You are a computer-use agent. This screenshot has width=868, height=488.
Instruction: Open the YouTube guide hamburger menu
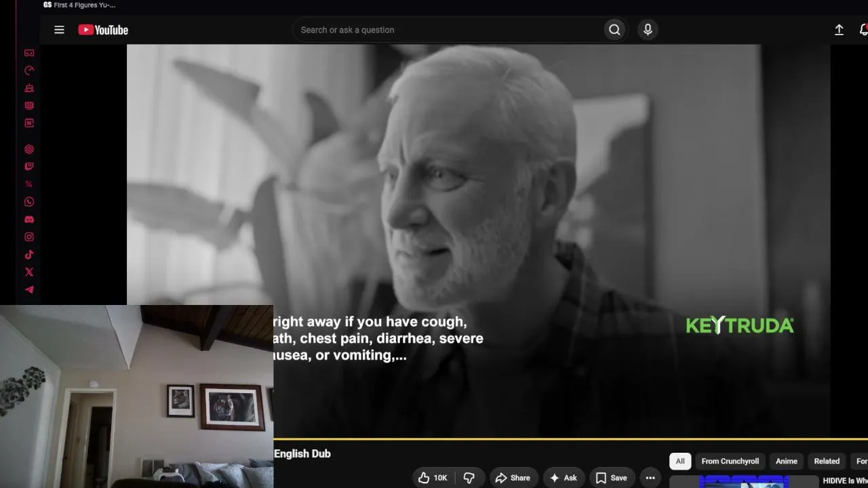point(59,30)
